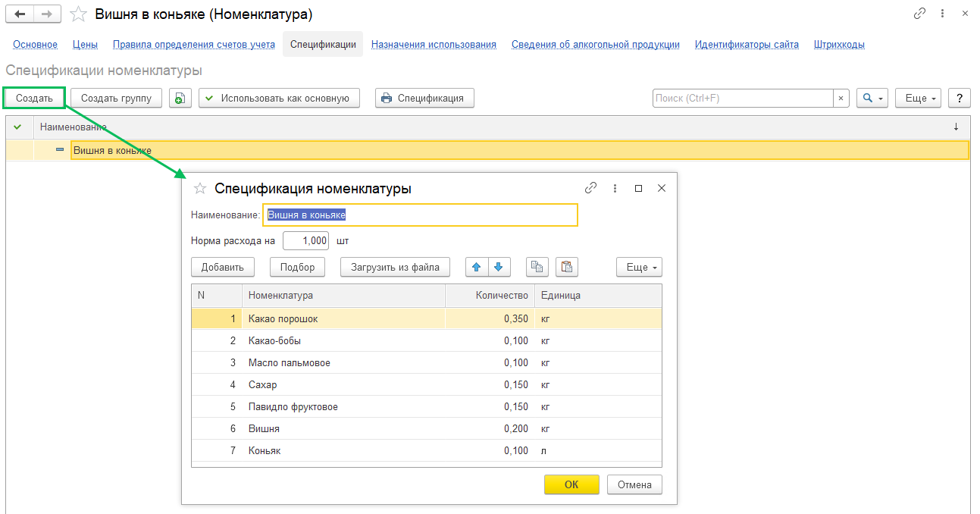The image size is (980, 514).
Task: Clear the search field with the x
Action: [x=841, y=98]
